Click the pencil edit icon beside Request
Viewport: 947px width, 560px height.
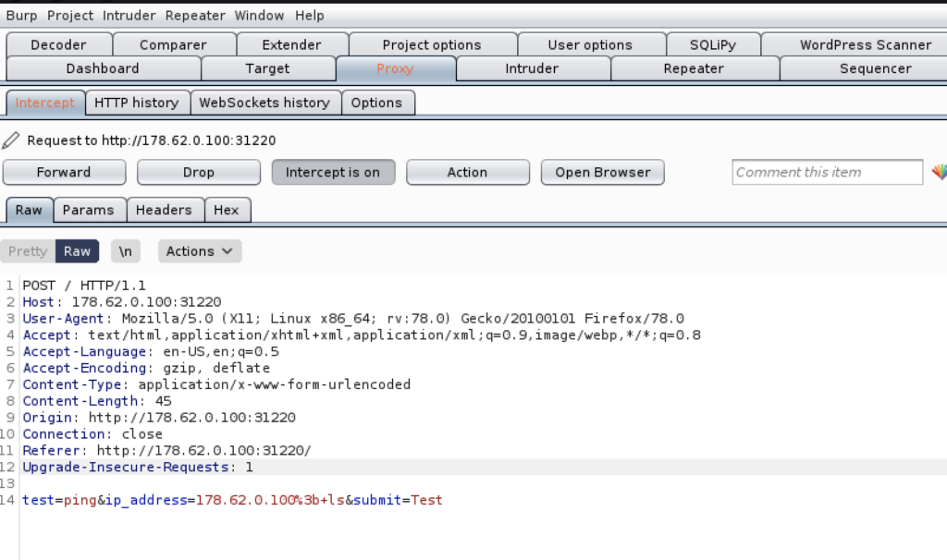coord(11,140)
